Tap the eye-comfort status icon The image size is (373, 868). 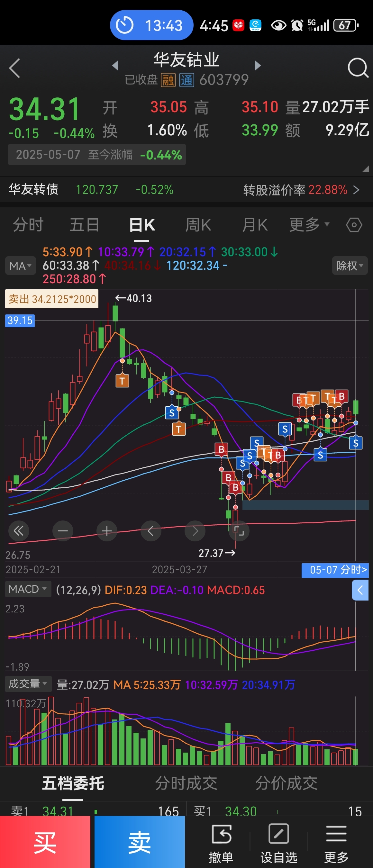coord(279,25)
